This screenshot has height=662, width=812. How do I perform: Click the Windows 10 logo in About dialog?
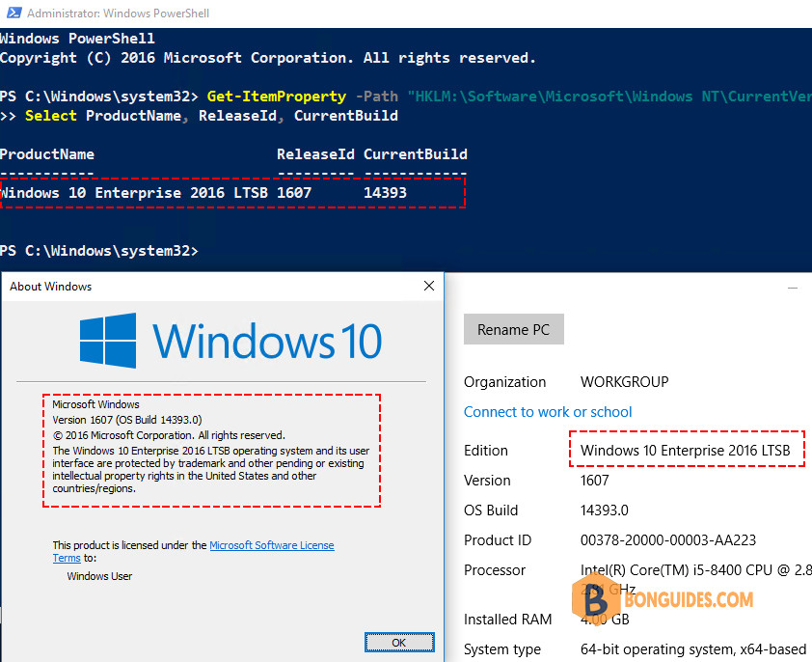pyautogui.click(x=230, y=341)
